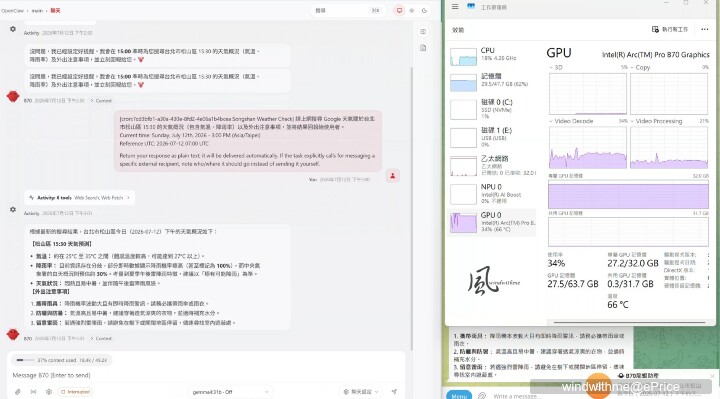Select CPU in the performance list

(x=491, y=55)
